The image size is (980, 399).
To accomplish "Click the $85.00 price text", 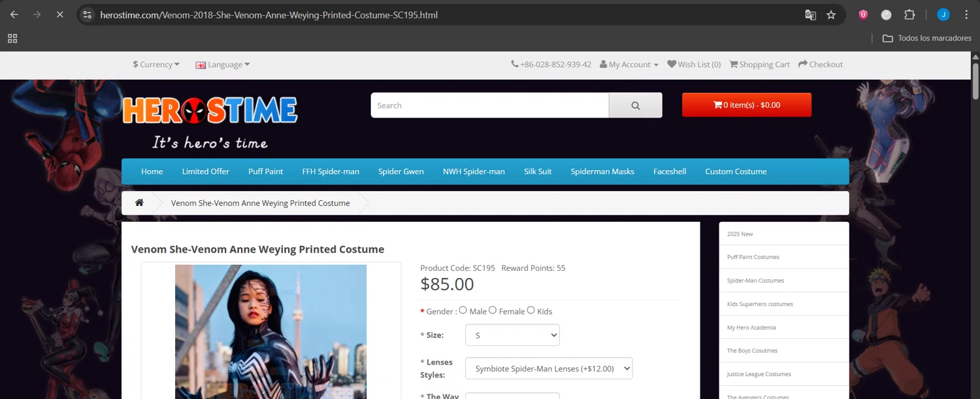I will [x=447, y=284].
